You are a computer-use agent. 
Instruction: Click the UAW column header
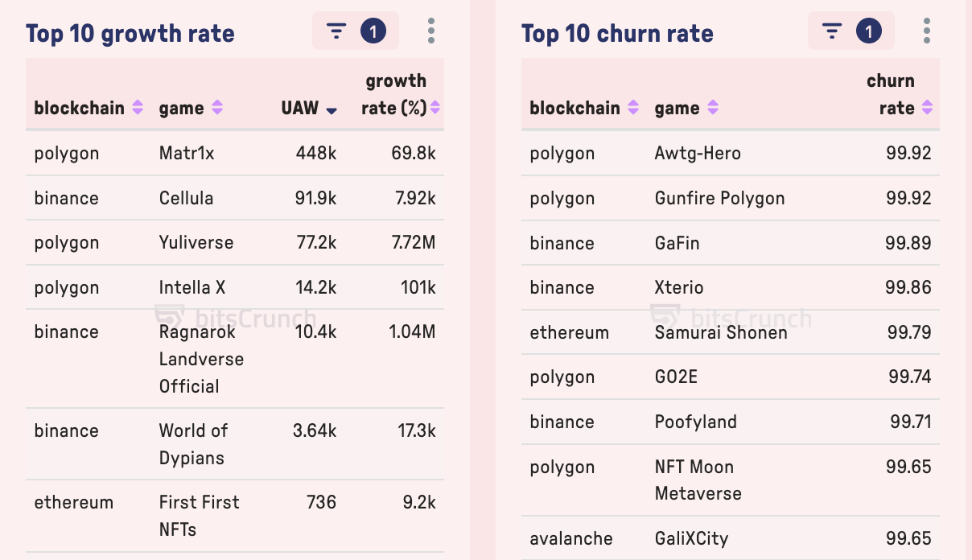point(300,108)
